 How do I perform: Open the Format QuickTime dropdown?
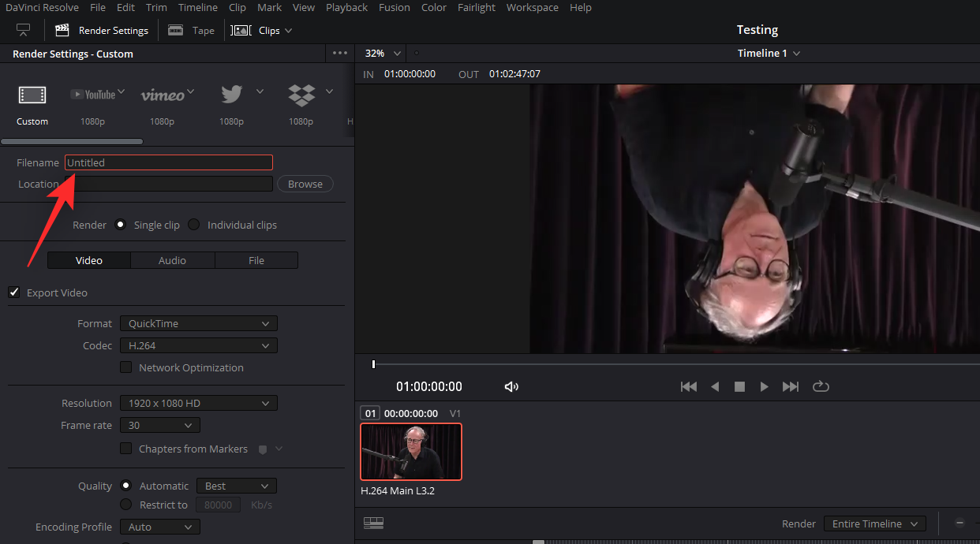click(x=199, y=323)
